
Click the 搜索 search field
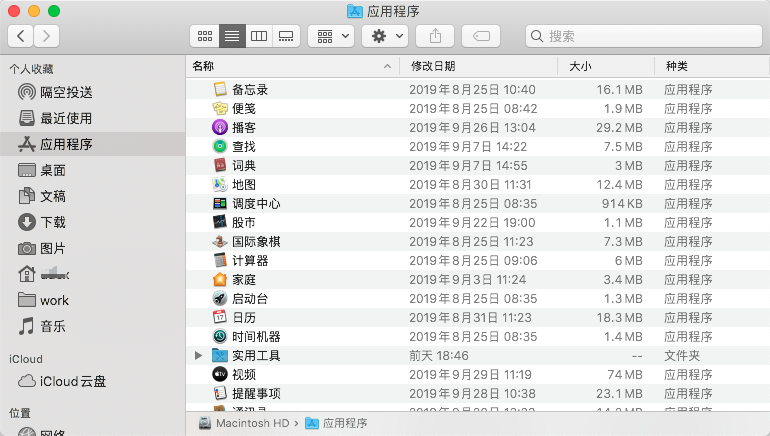(x=639, y=36)
